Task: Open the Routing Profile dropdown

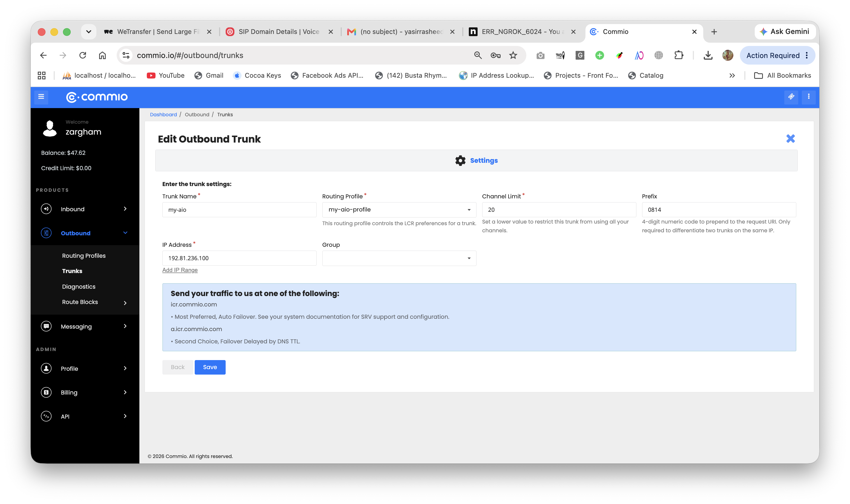Action: pos(399,210)
